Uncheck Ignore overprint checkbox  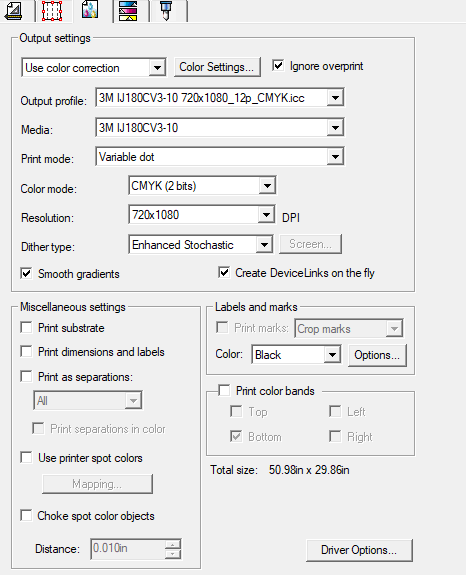point(278,66)
